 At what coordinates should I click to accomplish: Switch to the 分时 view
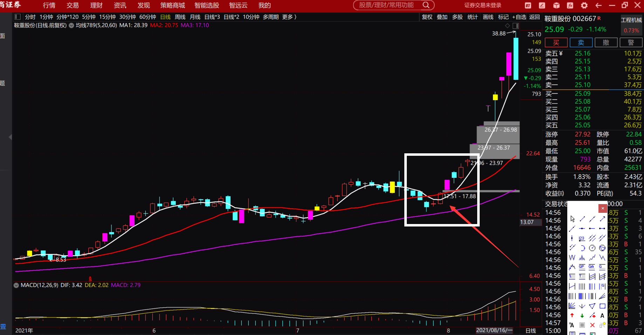(30, 17)
